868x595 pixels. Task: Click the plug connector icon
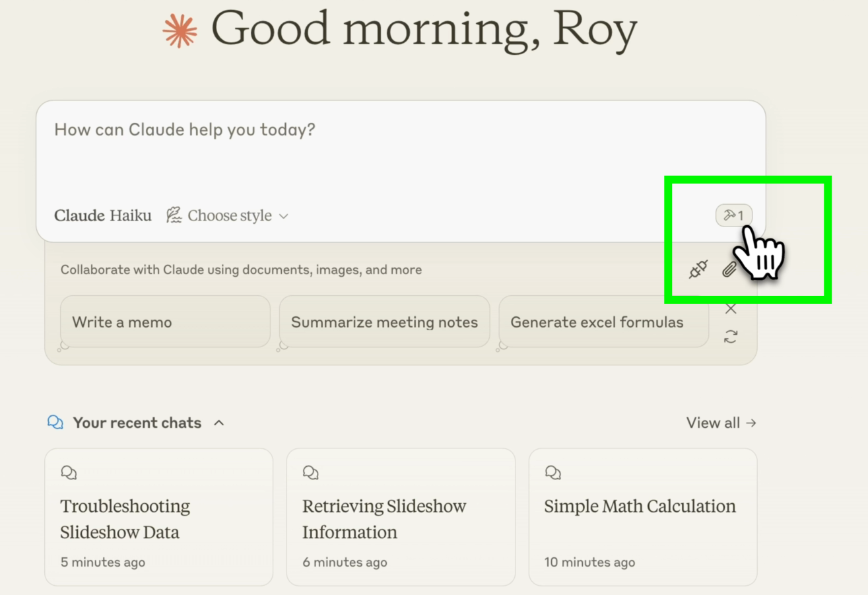click(x=698, y=269)
